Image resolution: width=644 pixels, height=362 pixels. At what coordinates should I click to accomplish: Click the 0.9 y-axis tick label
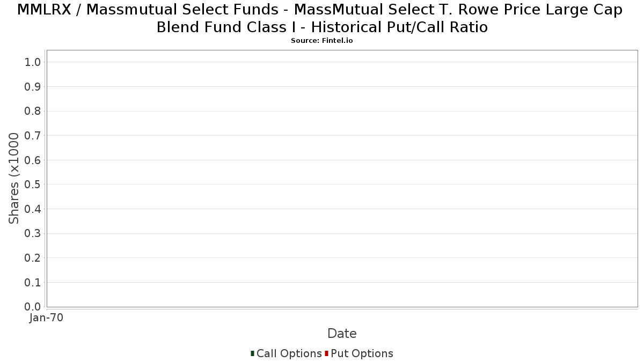[33, 87]
